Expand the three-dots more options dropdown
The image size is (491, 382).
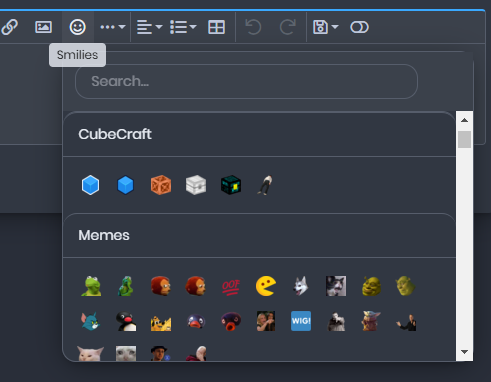113,27
